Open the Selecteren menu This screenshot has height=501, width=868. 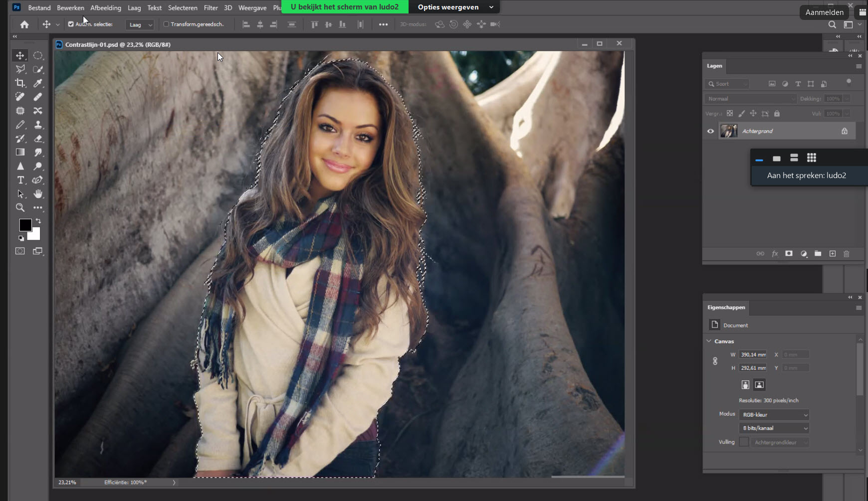pos(183,7)
